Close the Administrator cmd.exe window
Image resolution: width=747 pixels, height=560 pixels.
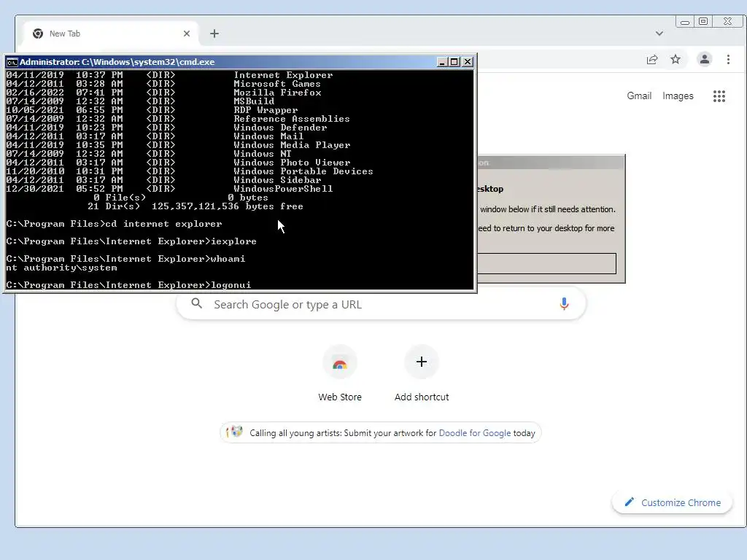(x=468, y=62)
